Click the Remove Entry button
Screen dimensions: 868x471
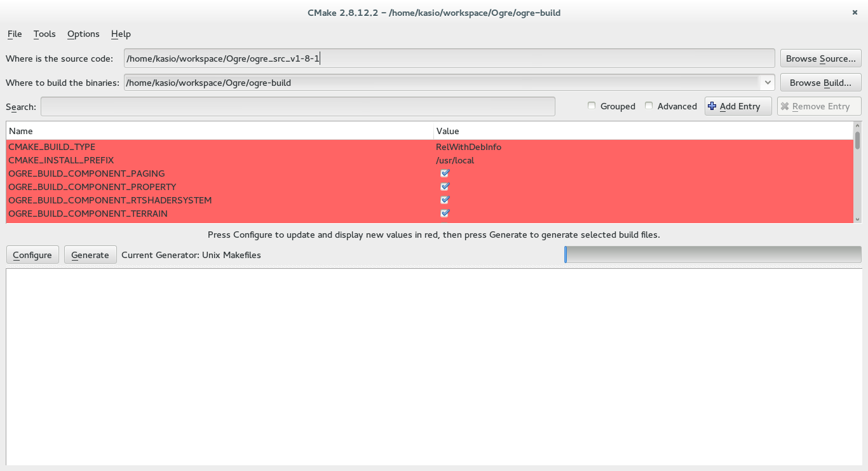click(x=819, y=106)
